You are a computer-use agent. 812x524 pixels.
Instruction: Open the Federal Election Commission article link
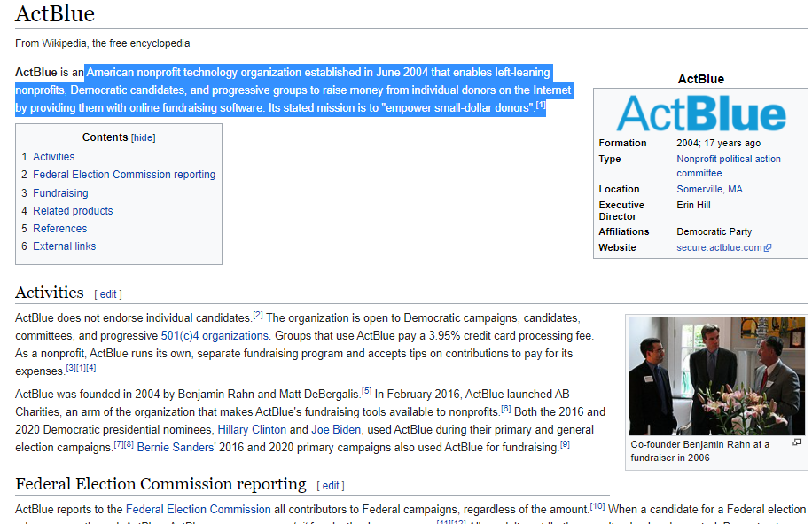tap(199, 510)
